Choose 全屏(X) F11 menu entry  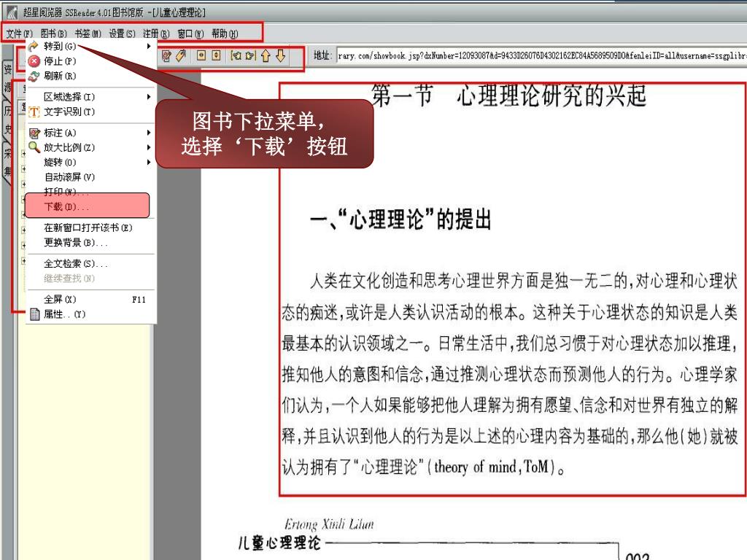[x=90, y=299]
